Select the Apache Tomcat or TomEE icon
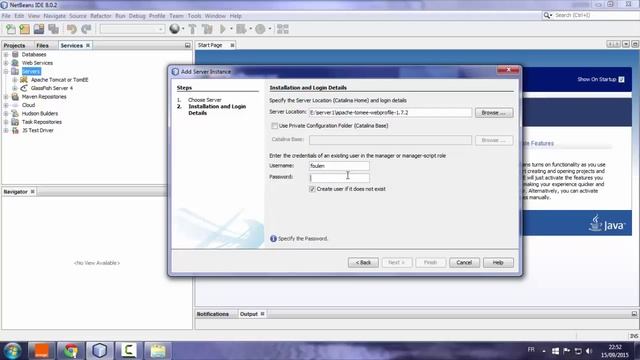Image resolution: width=640 pixels, height=360 pixels. coord(24,80)
